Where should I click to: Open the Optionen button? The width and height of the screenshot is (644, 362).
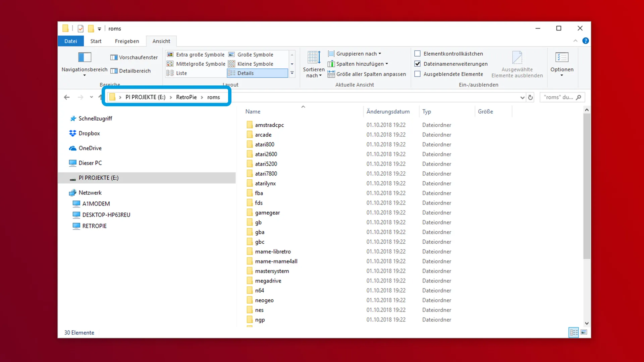point(562,64)
